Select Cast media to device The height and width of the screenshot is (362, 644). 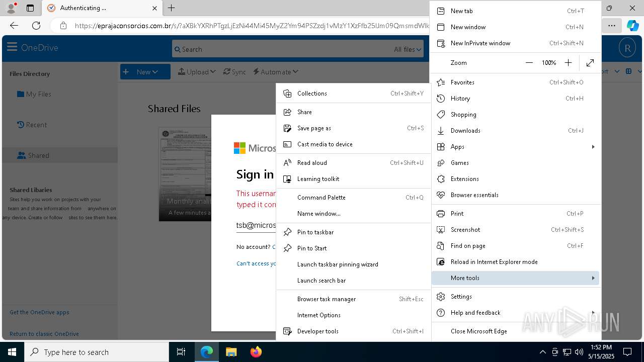coord(353,144)
